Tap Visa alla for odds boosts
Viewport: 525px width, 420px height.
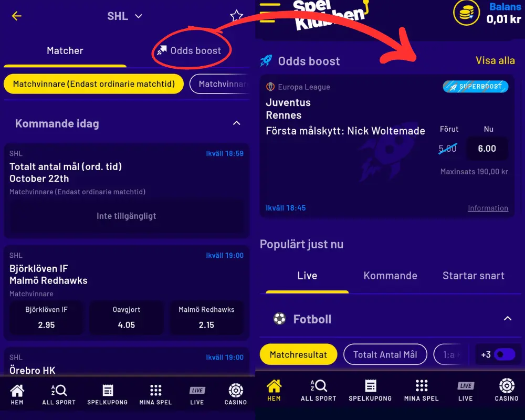tap(495, 60)
